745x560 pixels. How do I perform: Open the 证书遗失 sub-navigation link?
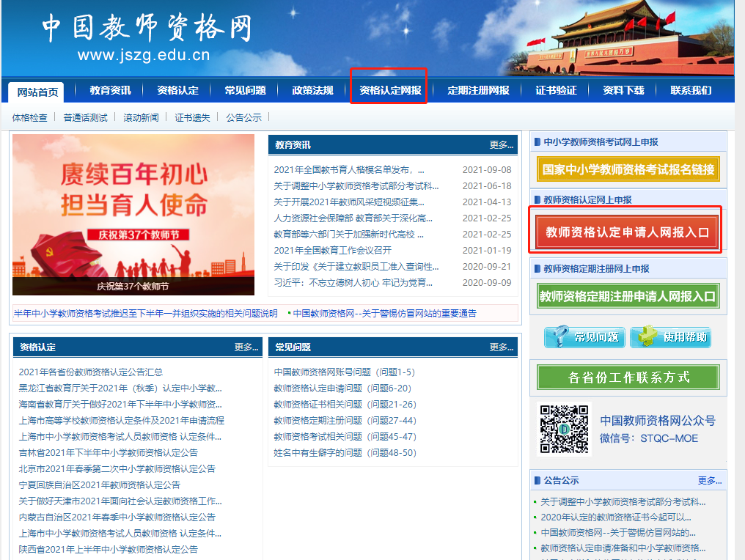[x=192, y=117]
